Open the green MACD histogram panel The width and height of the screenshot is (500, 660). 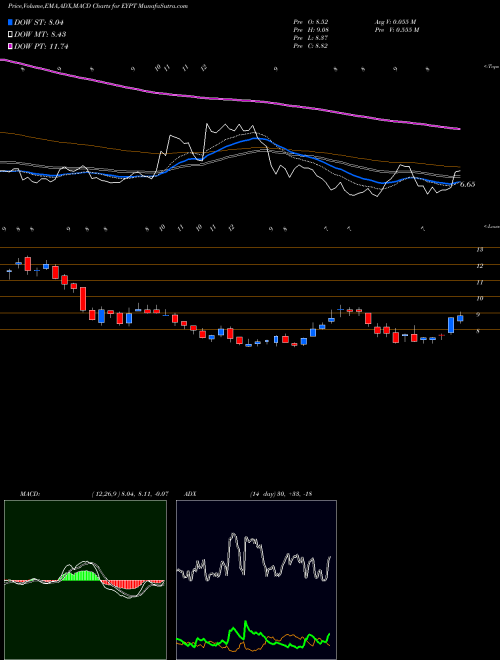click(x=85, y=580)
